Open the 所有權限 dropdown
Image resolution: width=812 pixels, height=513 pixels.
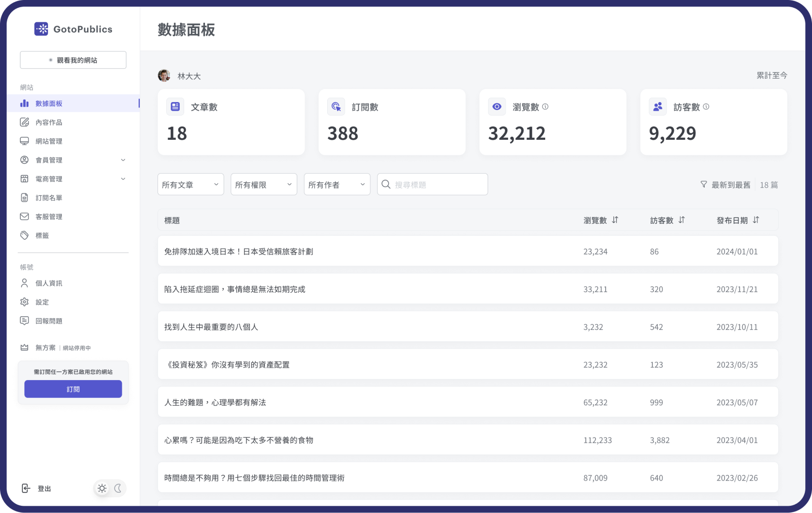[263, 184]
